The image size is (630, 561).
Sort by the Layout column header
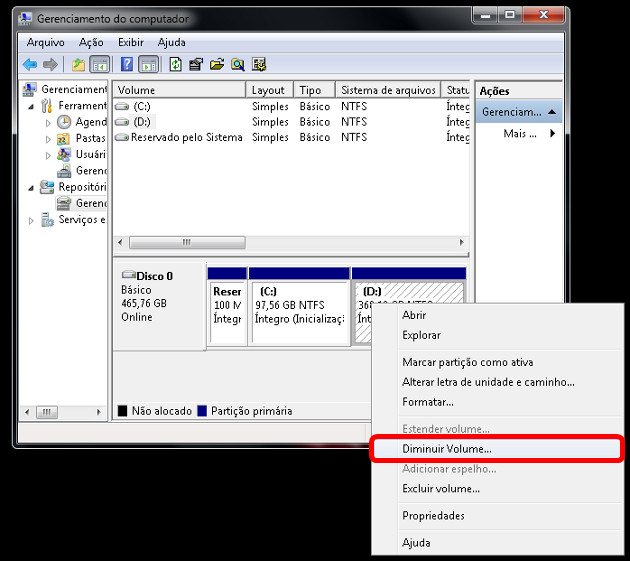click(270, 90)
